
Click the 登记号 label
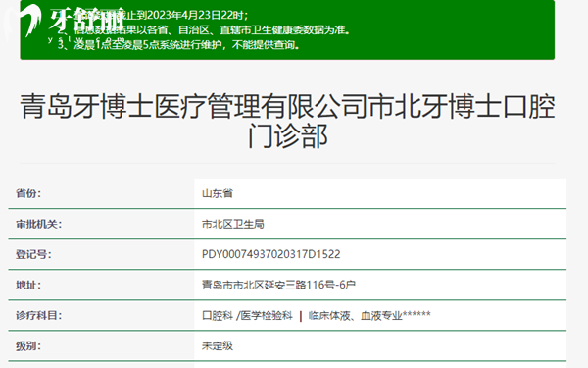click(x=33, y=254)
